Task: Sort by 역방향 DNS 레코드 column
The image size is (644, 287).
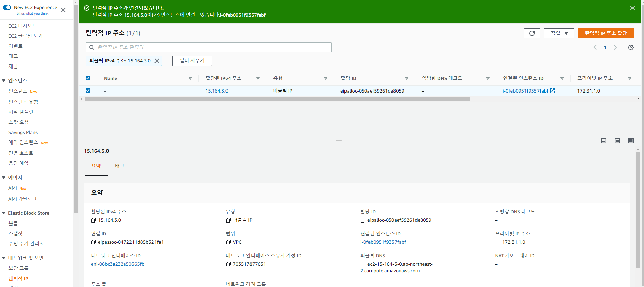Action: pyautogui.click(x=488, y=78)
